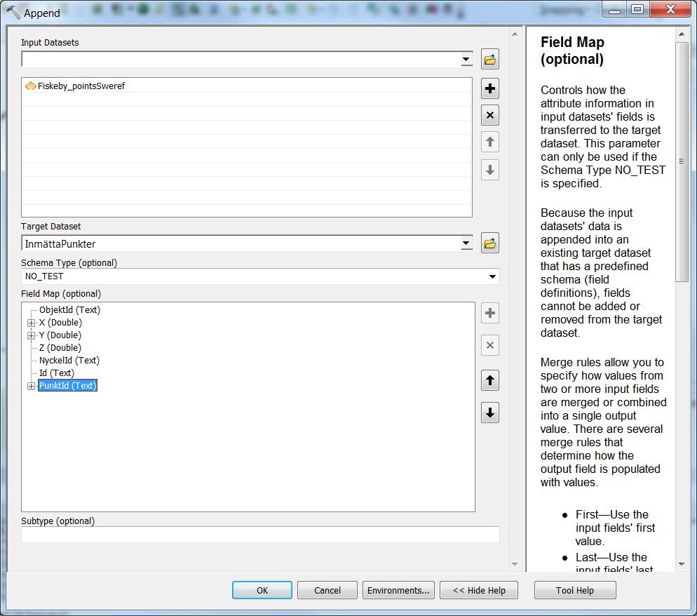Move PunktId field down in Field Map

click(x=490, y=413)
